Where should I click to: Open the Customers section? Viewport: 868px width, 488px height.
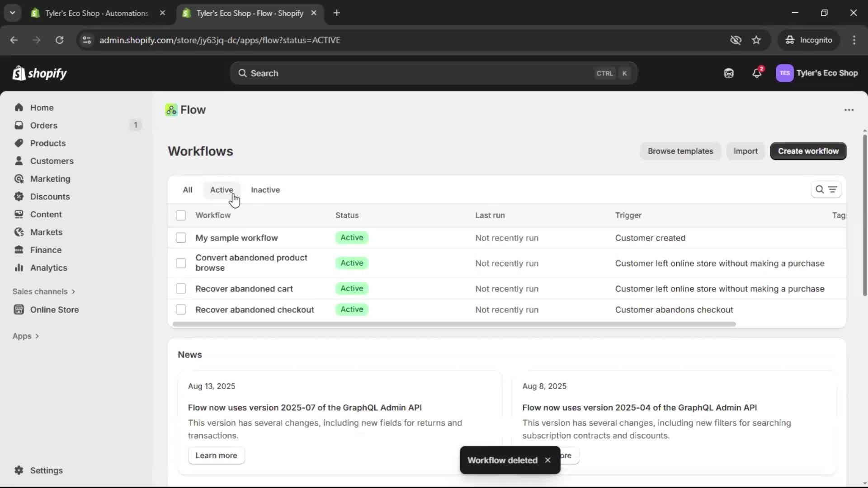(x=52, y=161)
